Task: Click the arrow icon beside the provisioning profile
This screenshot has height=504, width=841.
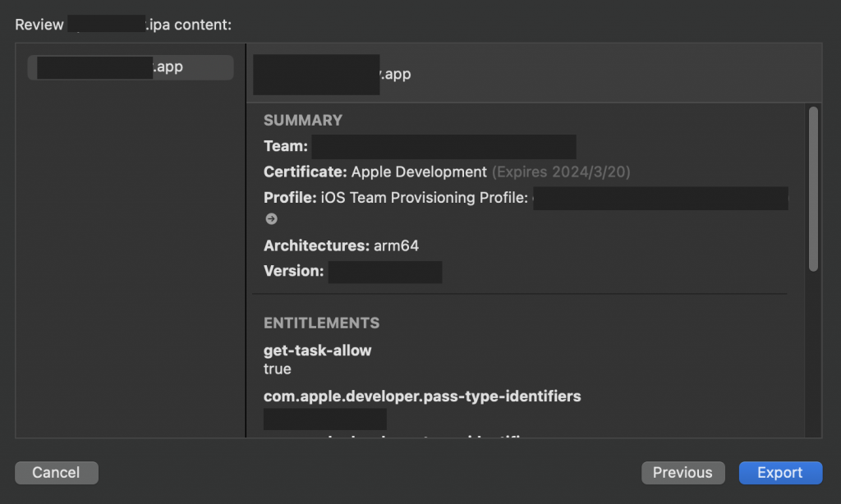Action: [x=271, y=219]
